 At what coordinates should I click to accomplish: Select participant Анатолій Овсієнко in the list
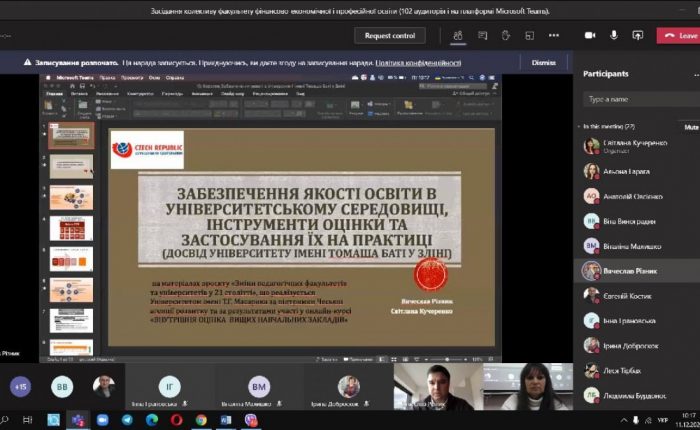(637, 196)
